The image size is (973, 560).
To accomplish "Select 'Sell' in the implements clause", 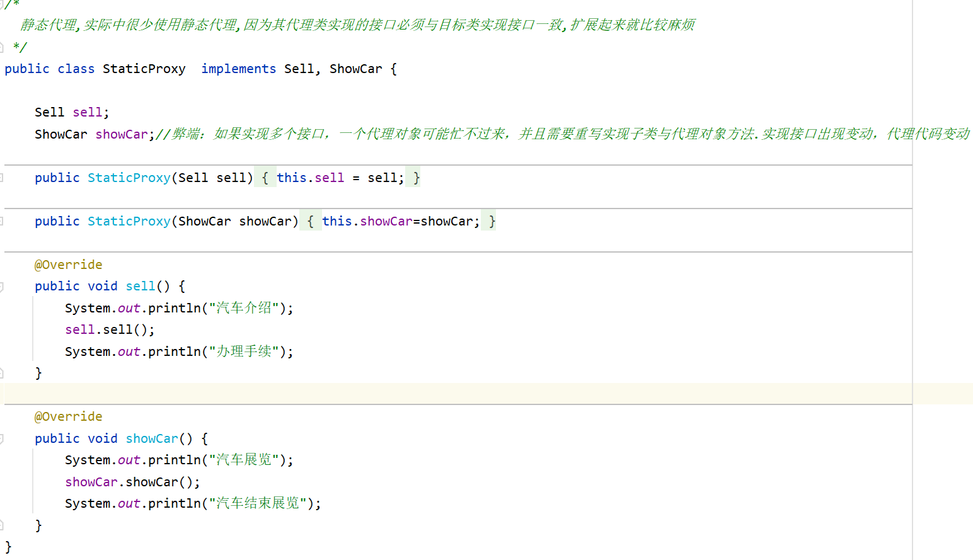I will tap(299, 69).
